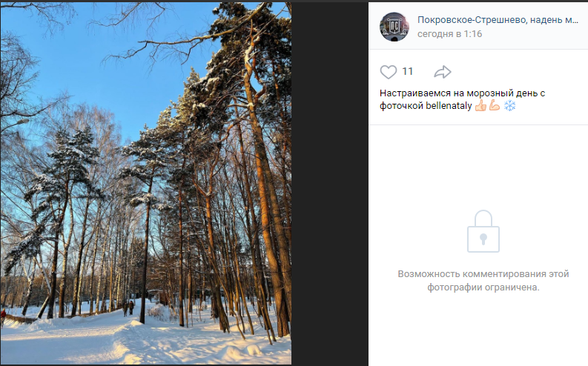Click the like count 11
The width and height of the screenshot is (588, 366).
tap(407, 72)
